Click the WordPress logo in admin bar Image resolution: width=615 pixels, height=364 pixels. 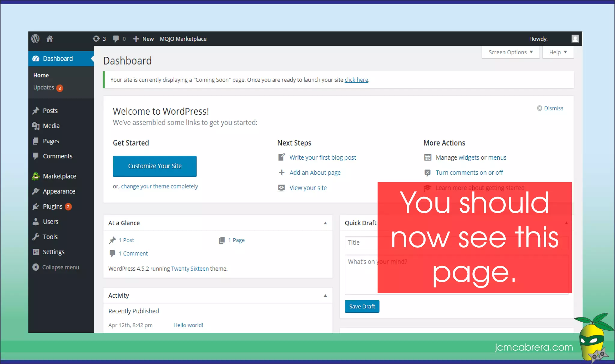(x=35, y=39)
